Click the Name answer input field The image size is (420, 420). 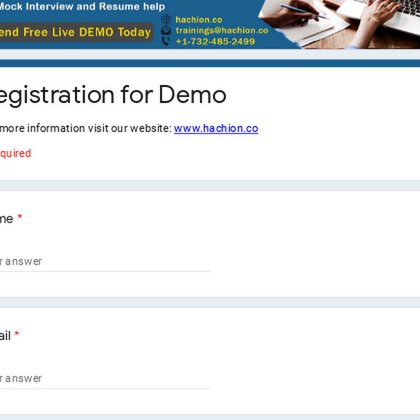[105, 261]
